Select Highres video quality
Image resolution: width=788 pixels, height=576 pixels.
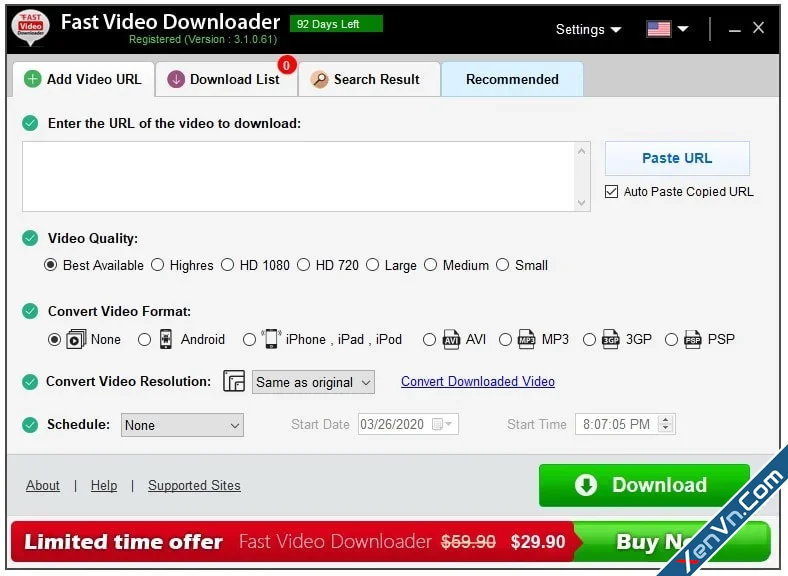coord(158,264)
